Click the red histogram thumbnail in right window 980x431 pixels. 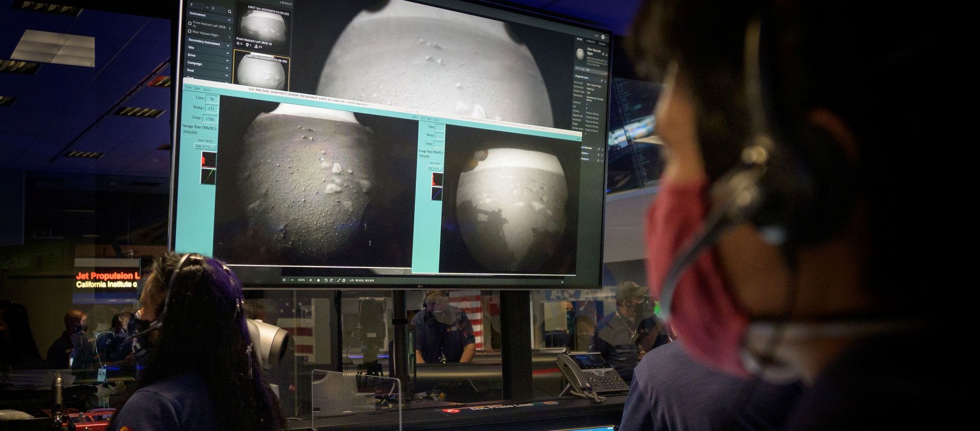437,179
